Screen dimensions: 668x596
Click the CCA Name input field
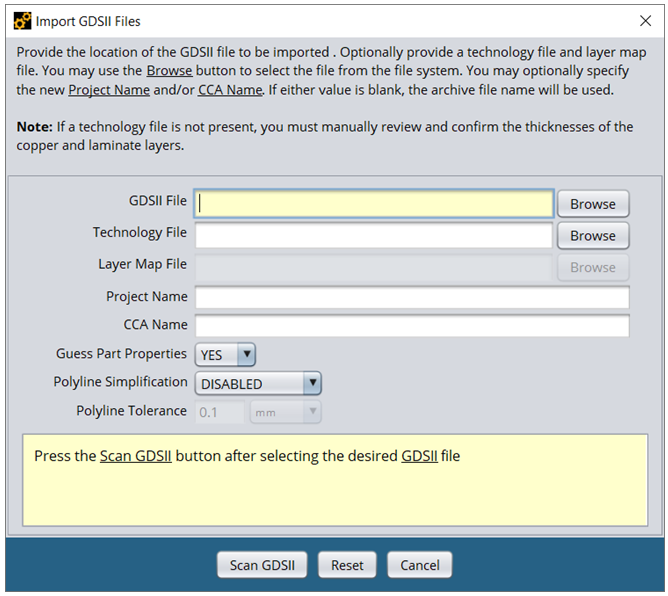click(412, 326)
